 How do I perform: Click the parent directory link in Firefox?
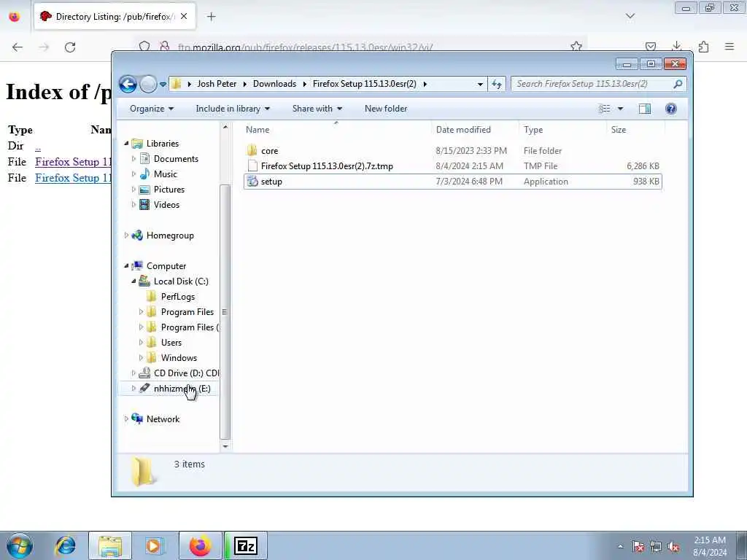(38, 147)
